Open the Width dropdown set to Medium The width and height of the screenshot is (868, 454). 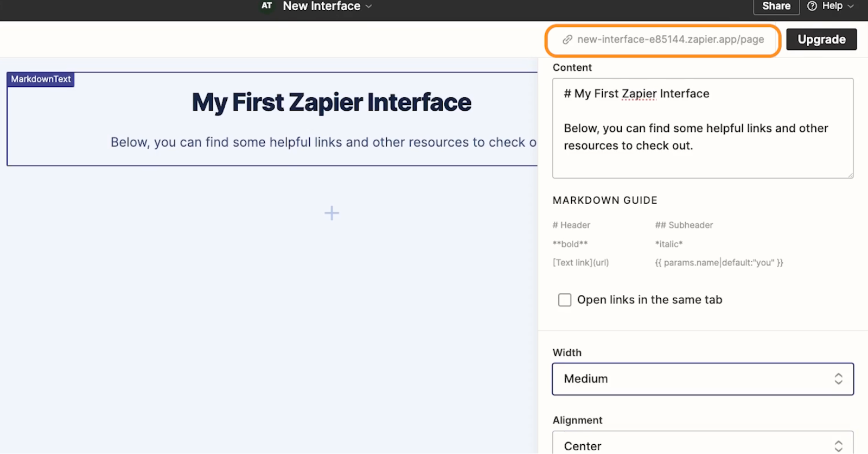[703, 379]
